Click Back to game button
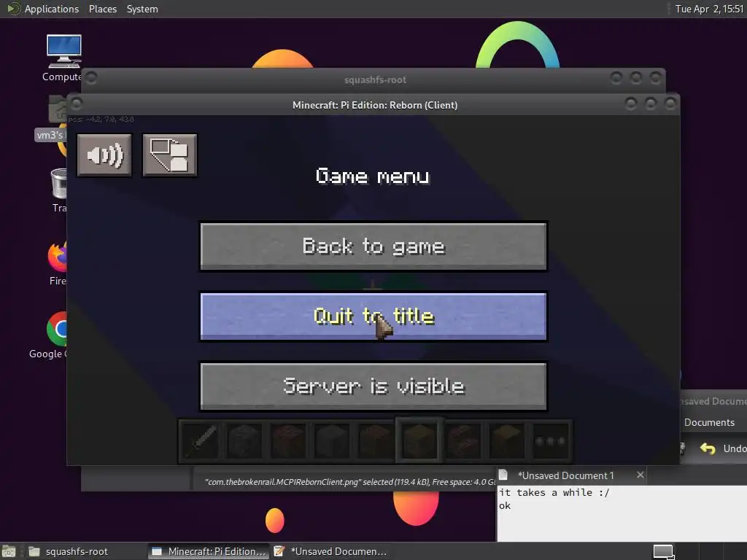The image size is (747, 560). pos(373,246)
